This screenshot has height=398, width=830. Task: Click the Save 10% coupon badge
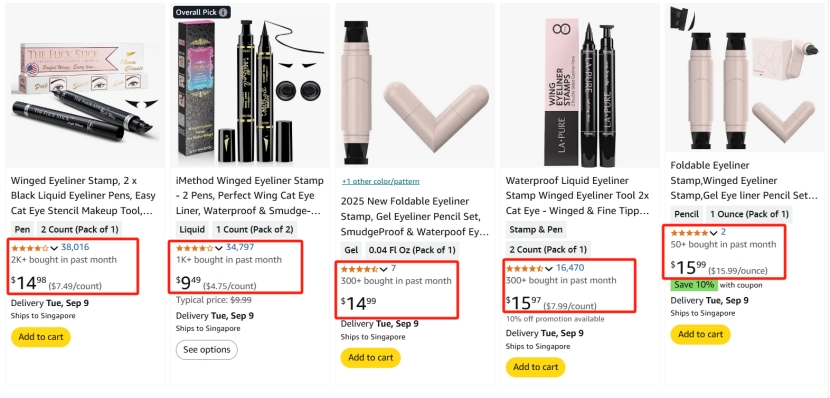[694, 285]
